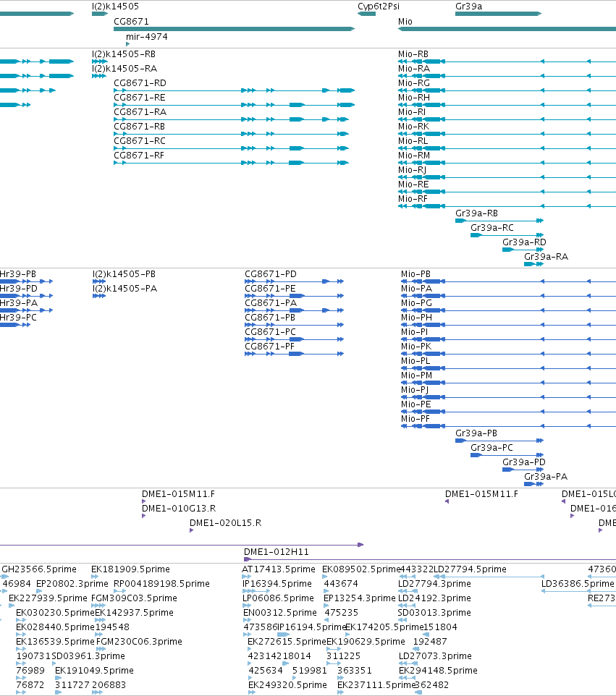Click the EN00312.5prime EST label
This screenshot has height=696, width=616.
coord(280,613)
